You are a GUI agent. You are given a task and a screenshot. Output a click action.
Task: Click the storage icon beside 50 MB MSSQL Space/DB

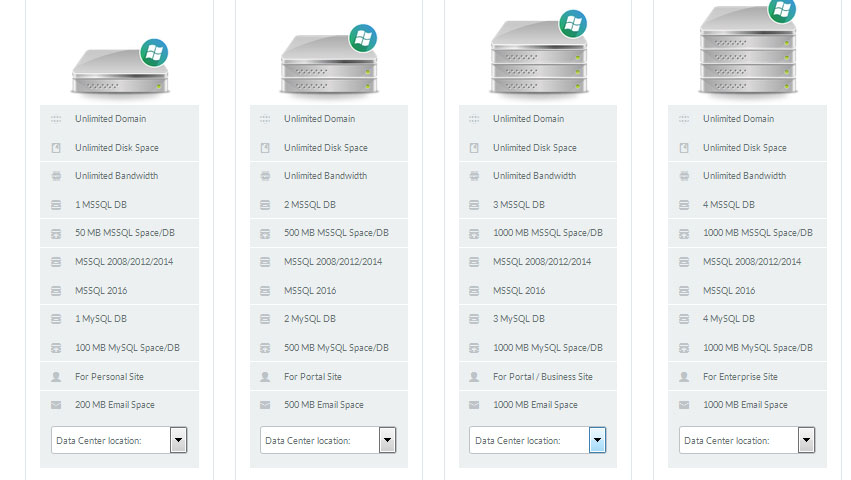(x=56, y=233)
